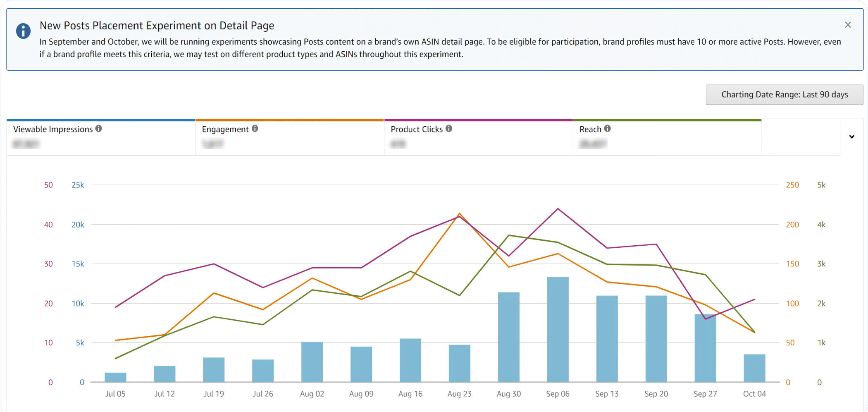Click the Sep 20 impressions bar

(x=656, y=339)
